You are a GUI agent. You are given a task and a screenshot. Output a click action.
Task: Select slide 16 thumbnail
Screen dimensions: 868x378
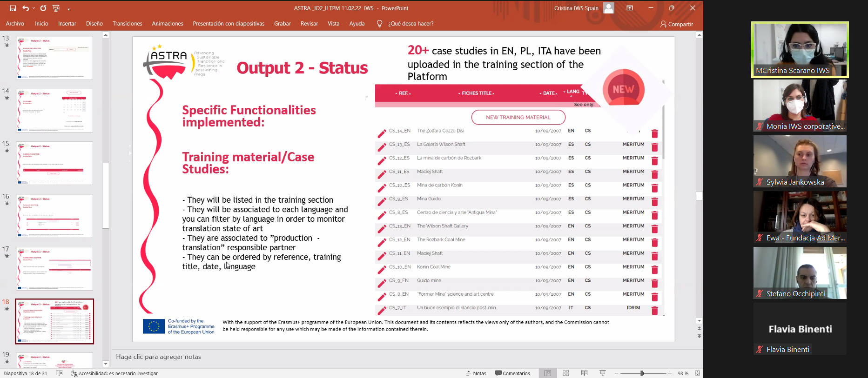click(x=54, y=216)
